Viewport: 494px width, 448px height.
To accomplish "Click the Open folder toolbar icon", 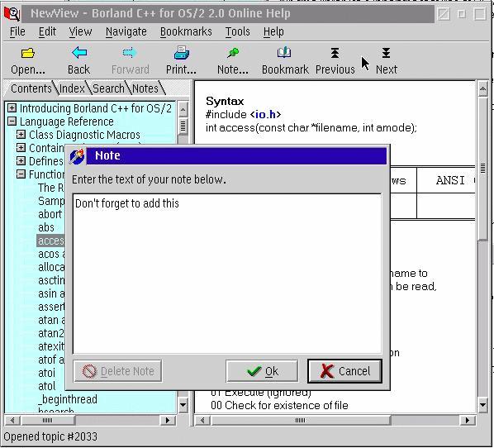I will (28, 53).
